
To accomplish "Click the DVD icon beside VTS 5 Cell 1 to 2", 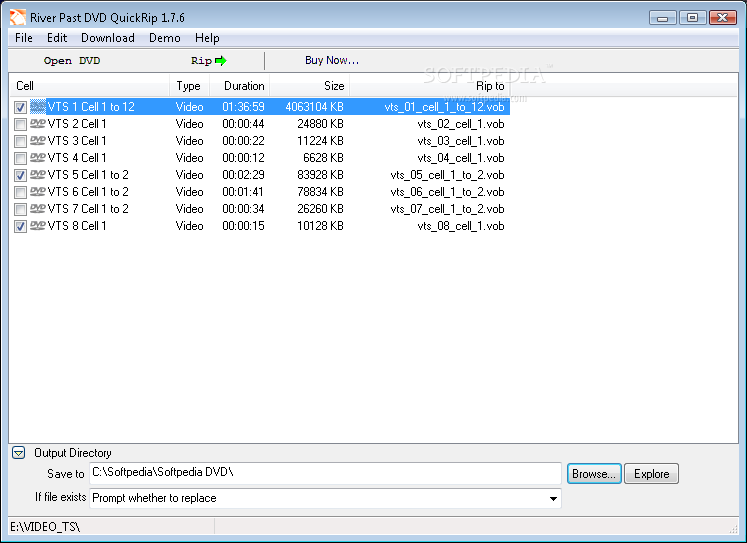I will [x=38, y=175].
